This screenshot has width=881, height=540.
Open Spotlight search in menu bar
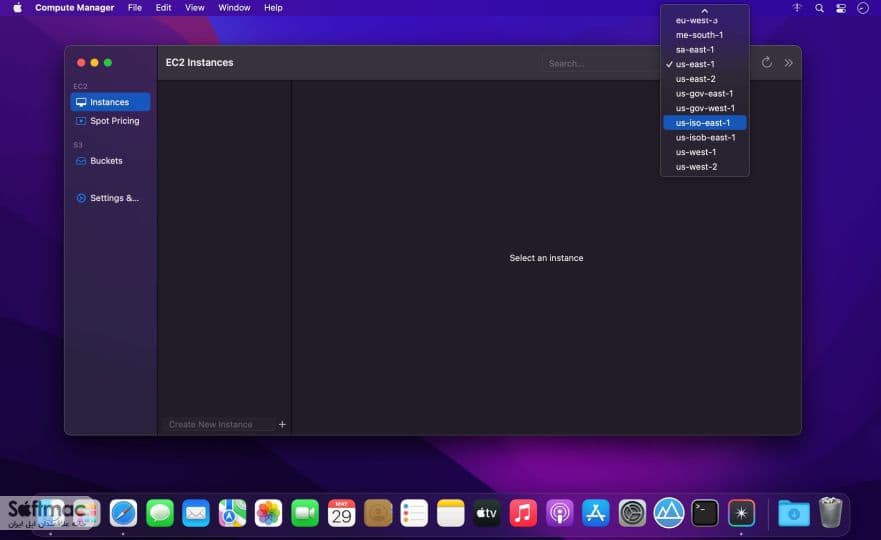[819, 8]
